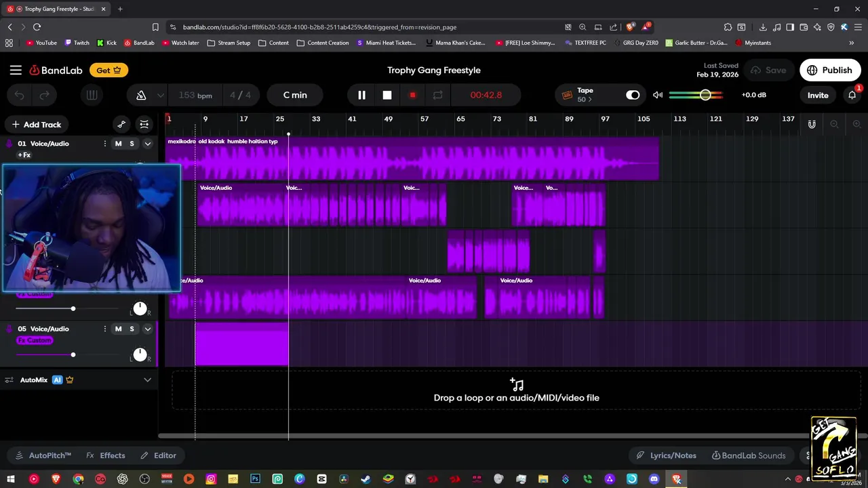Viewport: 868px width, 488px height.
Task: Click the 00:42.8 time display
Action: pos(486,95)
